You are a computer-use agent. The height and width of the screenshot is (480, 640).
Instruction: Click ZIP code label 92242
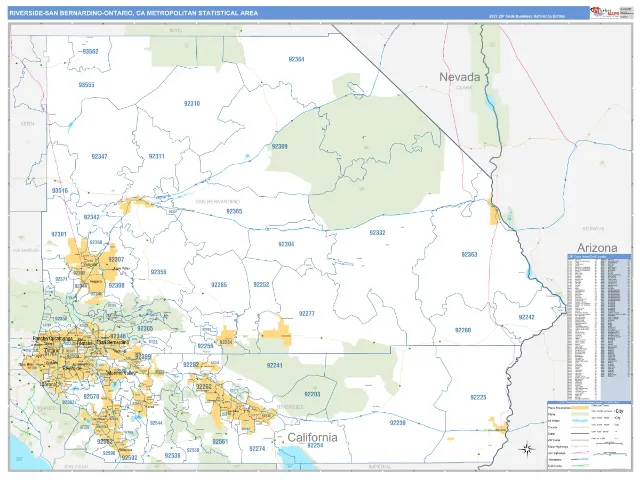point(527,317)
